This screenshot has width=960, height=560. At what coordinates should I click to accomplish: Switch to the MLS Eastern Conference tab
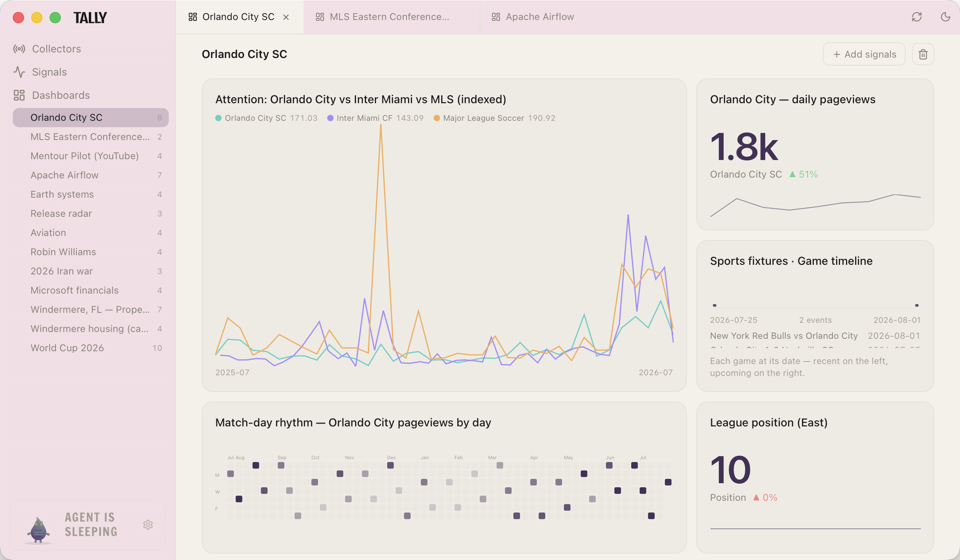tap(392, 17)
